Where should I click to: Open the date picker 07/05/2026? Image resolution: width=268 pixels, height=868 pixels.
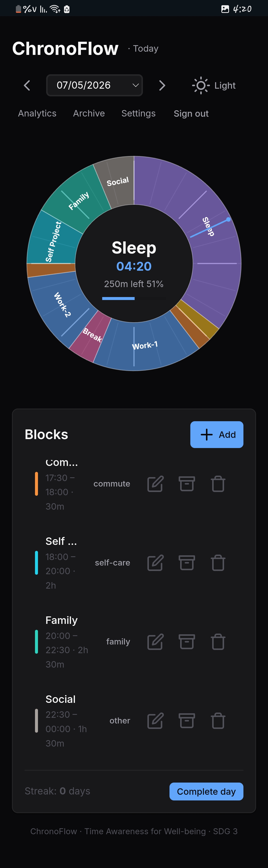(94, 85)
